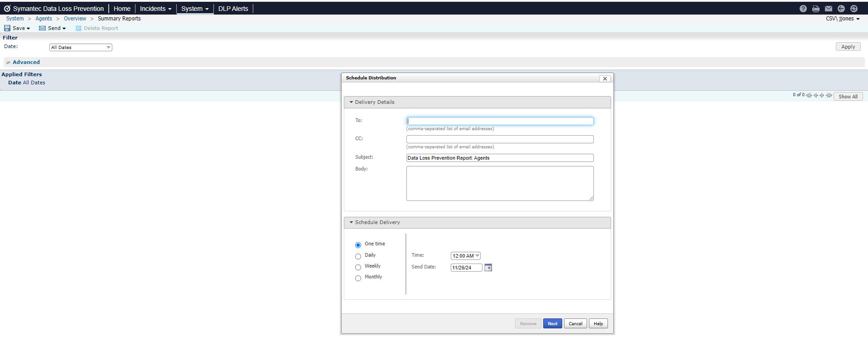This screenshot has height=337, width=868.
Task: Select the Daily schedule option
Action: [358, 256]
